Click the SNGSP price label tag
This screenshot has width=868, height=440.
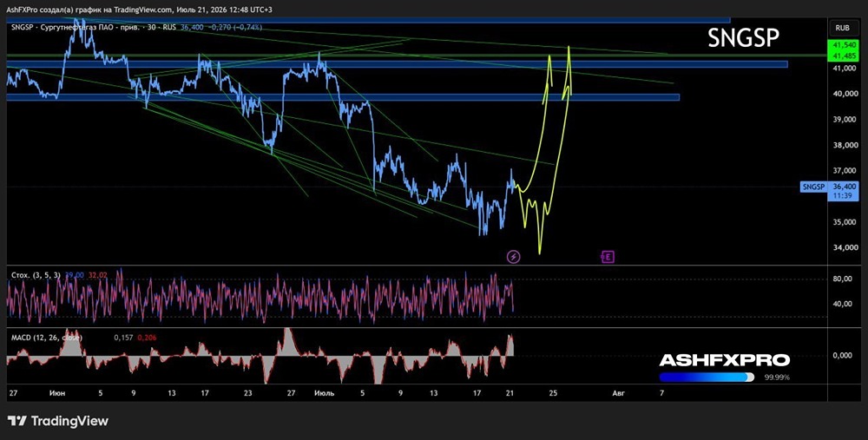click(814, 187)
